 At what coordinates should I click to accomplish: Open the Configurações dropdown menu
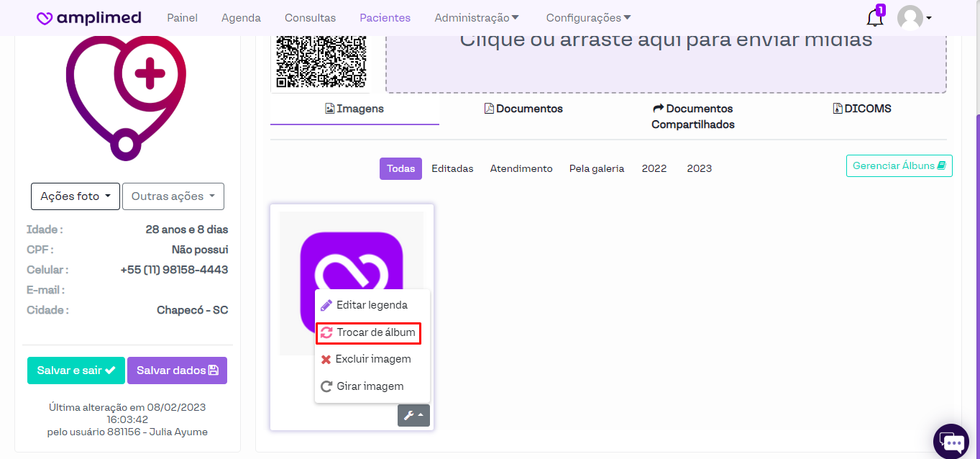(588, 18)
